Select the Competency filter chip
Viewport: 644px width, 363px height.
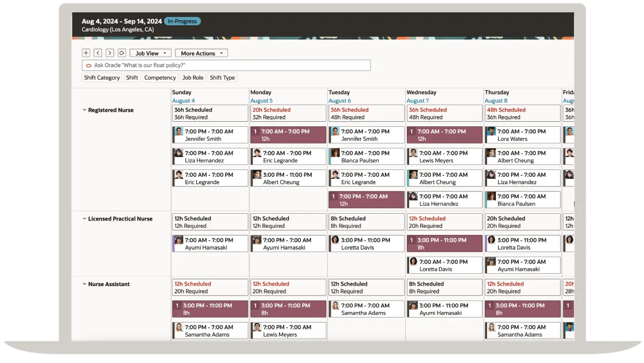160,77
